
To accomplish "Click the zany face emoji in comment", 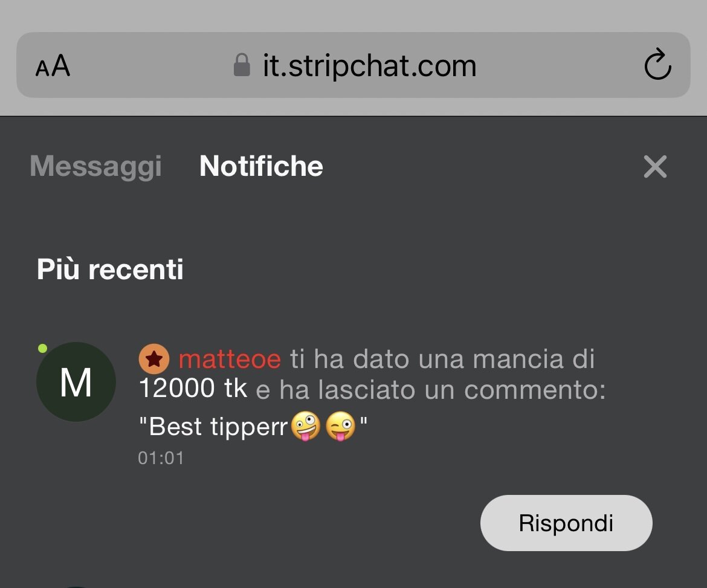I will [306, 426].
